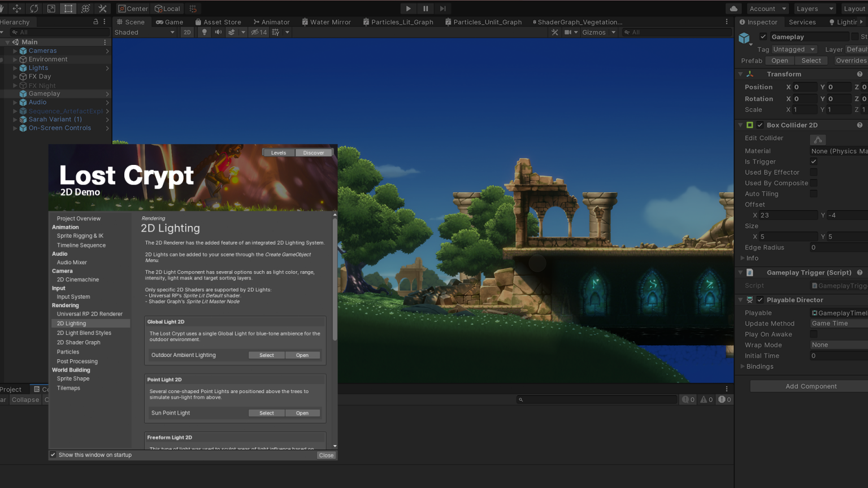The image size is (868, 488).
Task: Toggle hidden objects visibility showing 14
Action: 259,32
